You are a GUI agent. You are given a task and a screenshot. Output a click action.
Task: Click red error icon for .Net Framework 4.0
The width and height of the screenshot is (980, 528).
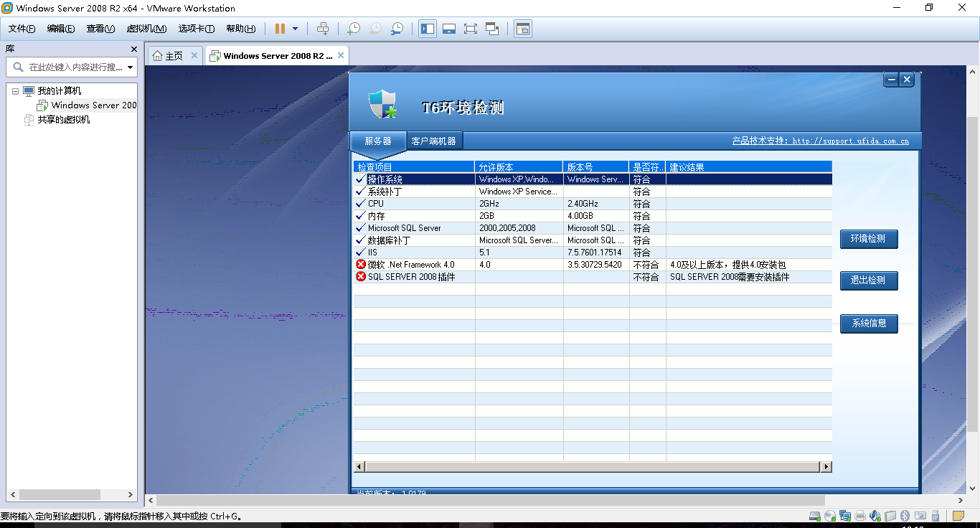(361, 265)
